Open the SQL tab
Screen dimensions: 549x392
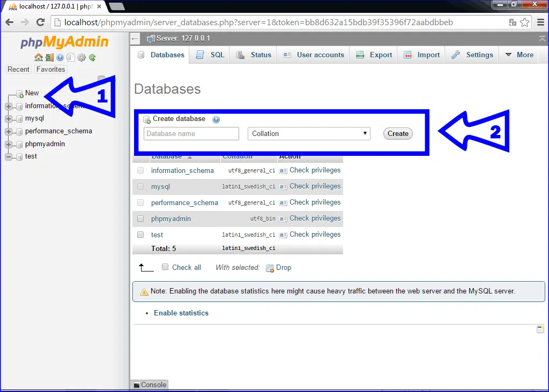[x=210, y=55]
